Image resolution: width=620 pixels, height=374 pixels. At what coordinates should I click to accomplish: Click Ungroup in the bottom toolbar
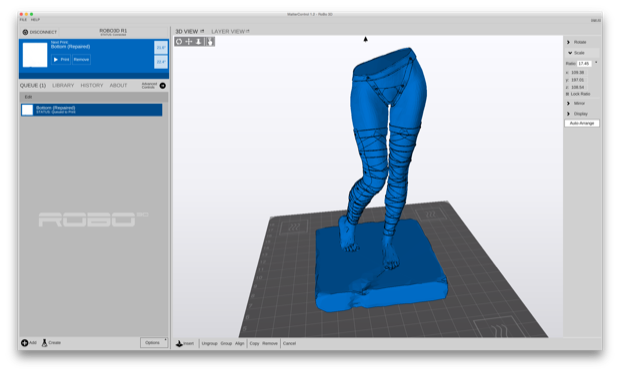210,343
